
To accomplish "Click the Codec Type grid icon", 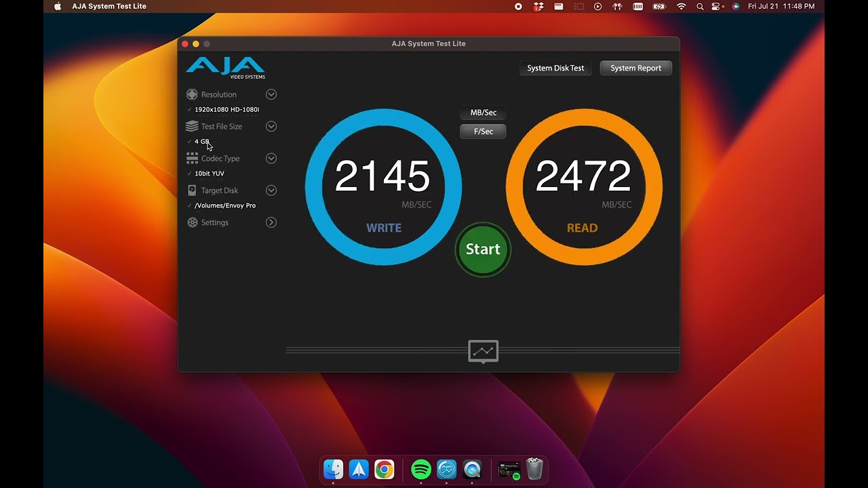I will [192, 158].
